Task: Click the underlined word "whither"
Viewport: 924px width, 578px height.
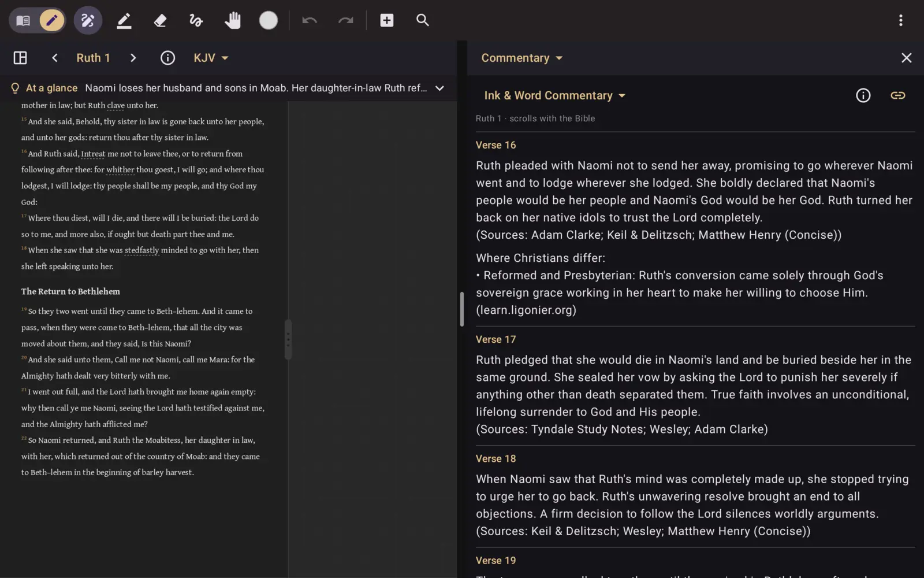Action: [120, 170]
